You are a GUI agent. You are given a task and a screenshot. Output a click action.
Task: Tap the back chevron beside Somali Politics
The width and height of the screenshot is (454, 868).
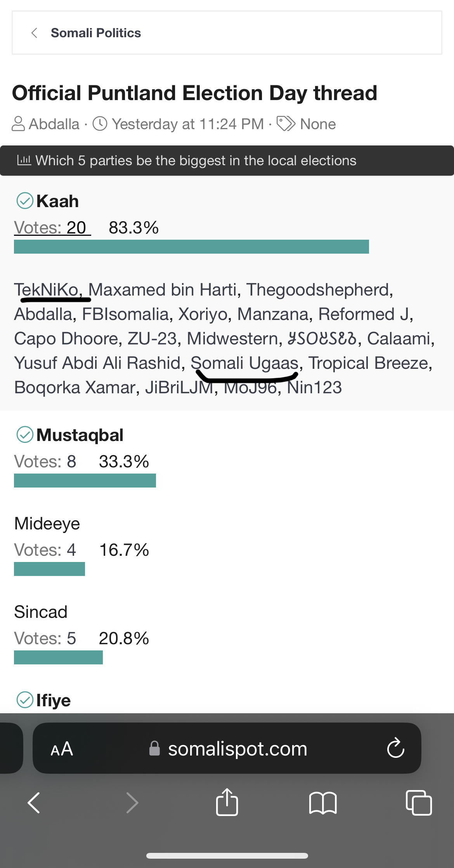pos(34,33)
